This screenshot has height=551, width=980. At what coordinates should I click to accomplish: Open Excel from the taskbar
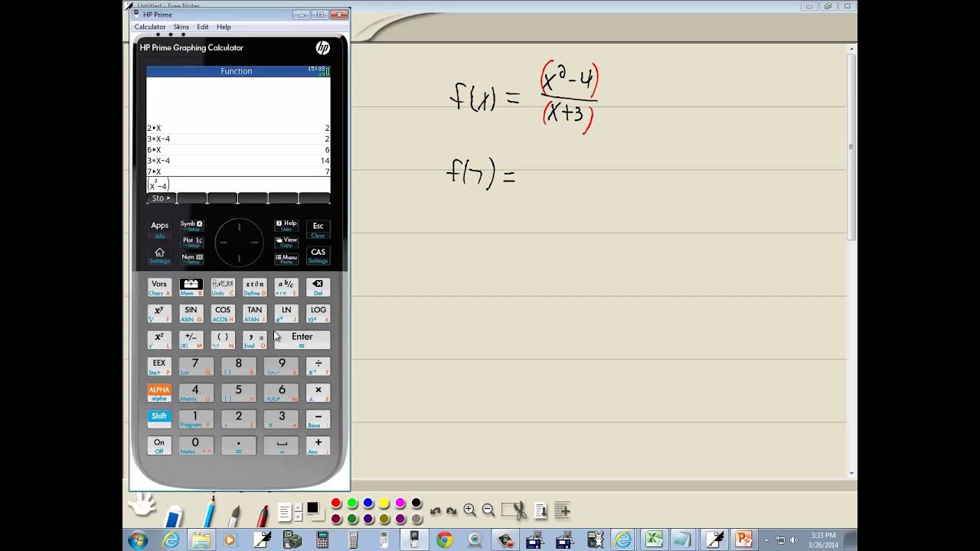[x=653, y=540]
